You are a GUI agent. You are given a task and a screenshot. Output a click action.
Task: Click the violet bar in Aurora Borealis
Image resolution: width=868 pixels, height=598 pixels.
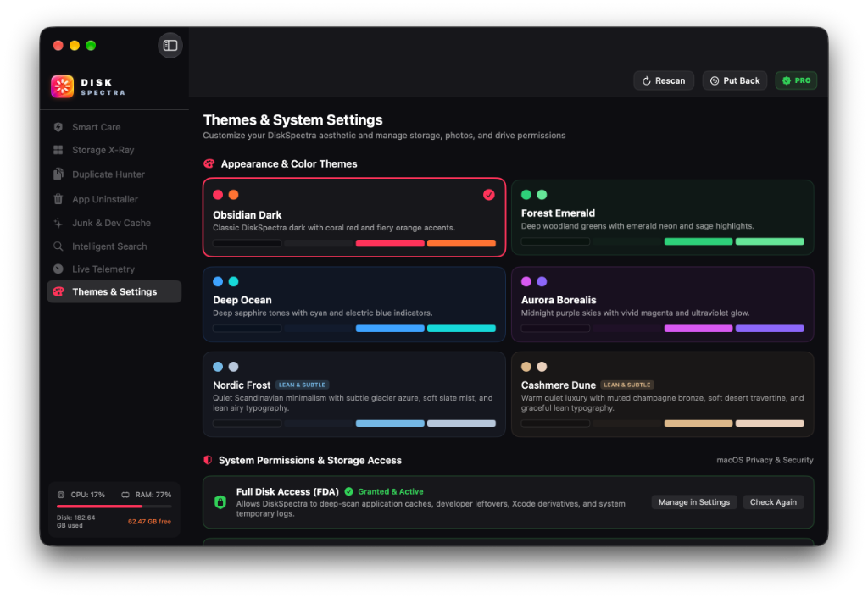coord(770,329)
